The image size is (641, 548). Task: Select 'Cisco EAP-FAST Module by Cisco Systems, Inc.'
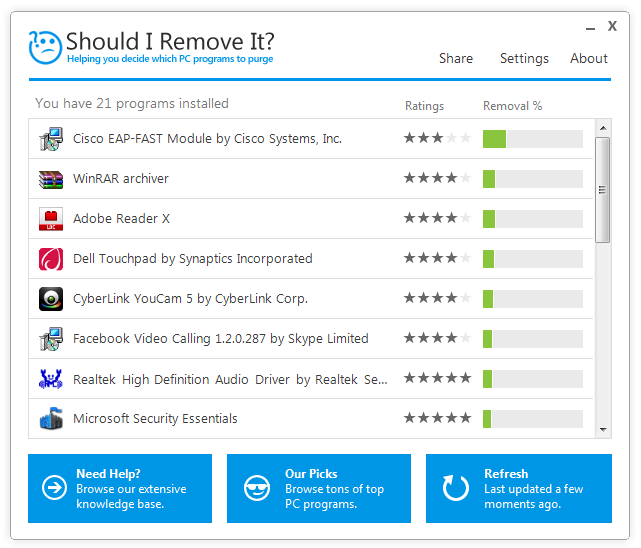click(x=207, y=139)
